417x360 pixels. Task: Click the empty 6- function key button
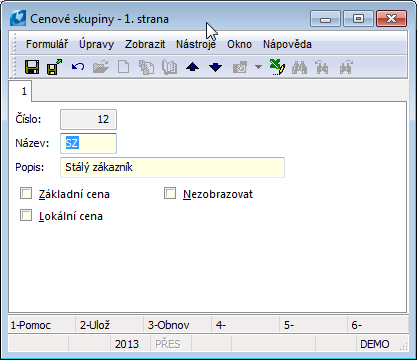(x=378, y=325)
